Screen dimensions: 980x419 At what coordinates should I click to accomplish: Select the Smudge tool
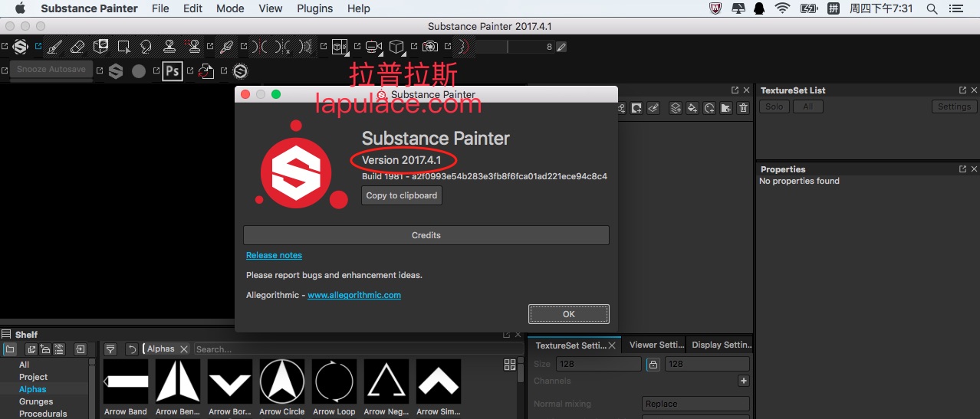[146, 47]
